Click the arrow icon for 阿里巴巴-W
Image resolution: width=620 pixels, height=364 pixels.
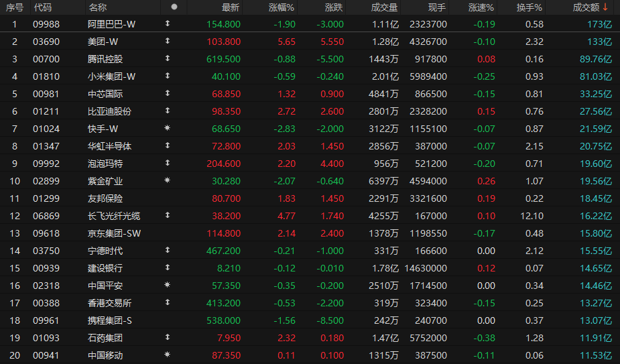coord(168,23)
